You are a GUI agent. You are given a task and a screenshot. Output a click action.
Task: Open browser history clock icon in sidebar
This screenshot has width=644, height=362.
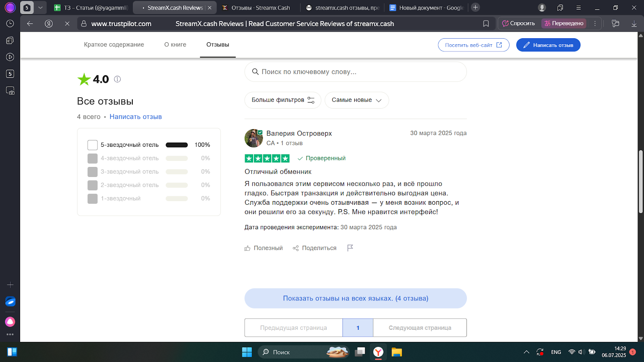[10, 24]
